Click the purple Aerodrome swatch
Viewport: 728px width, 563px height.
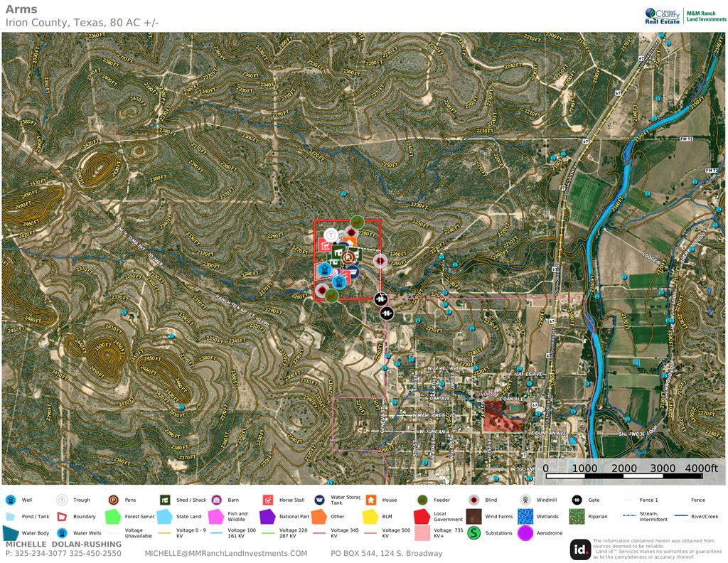tap(525, 533)
